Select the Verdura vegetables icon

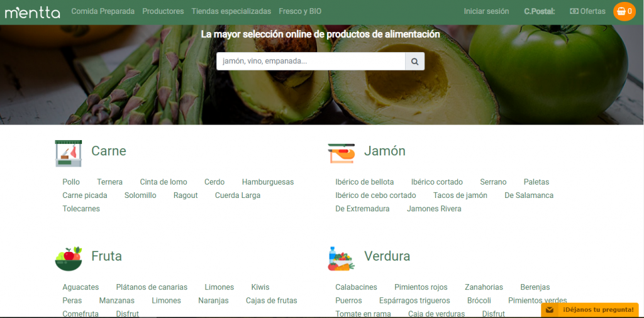[341, 258]
